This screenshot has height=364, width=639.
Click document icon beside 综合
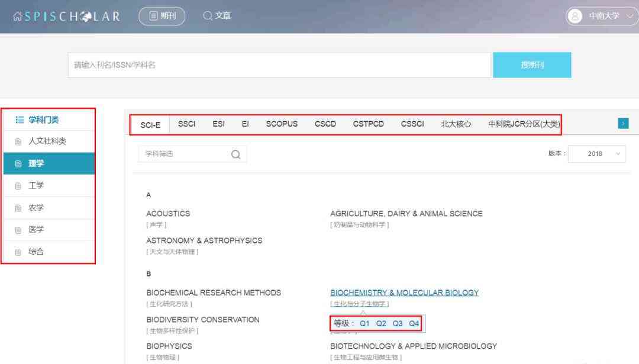pos(18,252)
